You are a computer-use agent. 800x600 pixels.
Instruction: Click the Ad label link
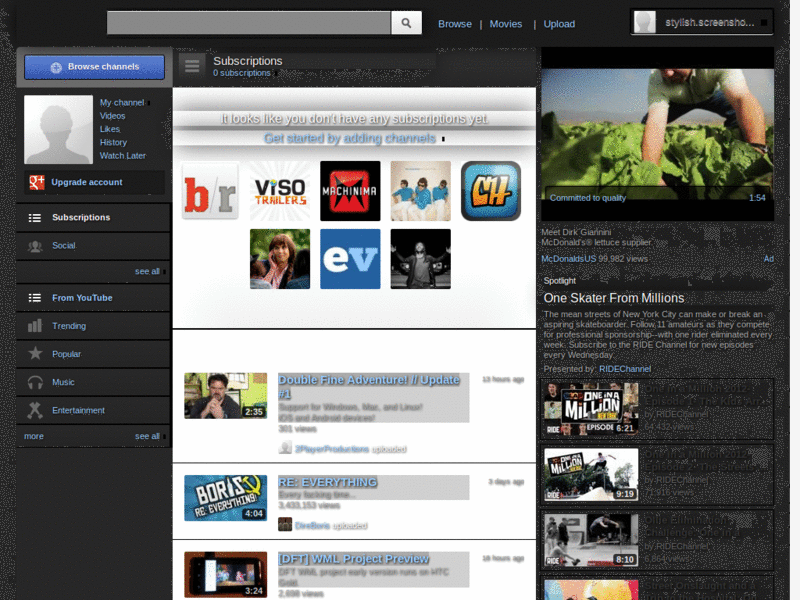(768, 259)
